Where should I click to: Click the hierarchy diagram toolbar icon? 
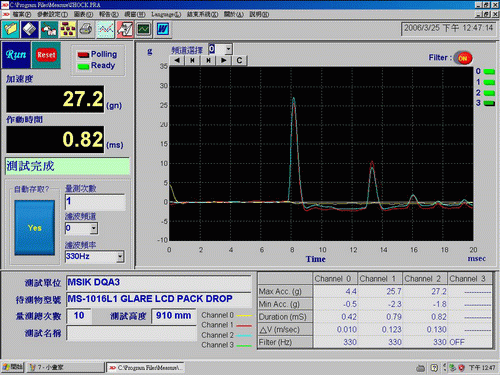tap(68, 29)
